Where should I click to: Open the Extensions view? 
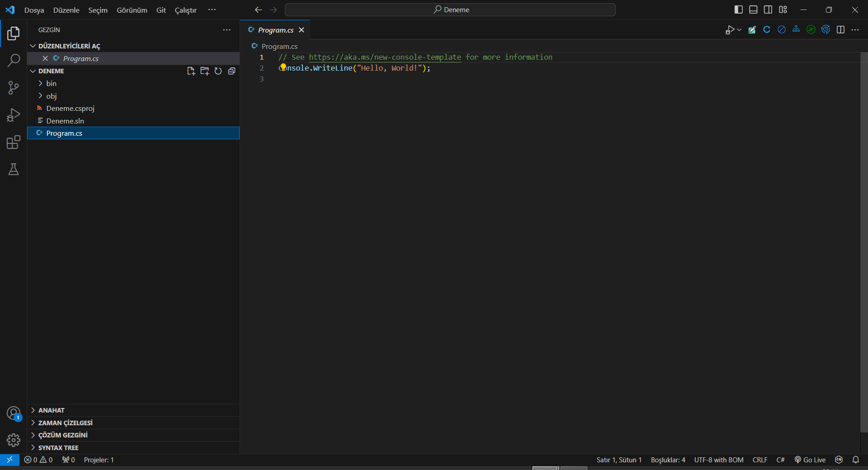click(x=14, y=142)
